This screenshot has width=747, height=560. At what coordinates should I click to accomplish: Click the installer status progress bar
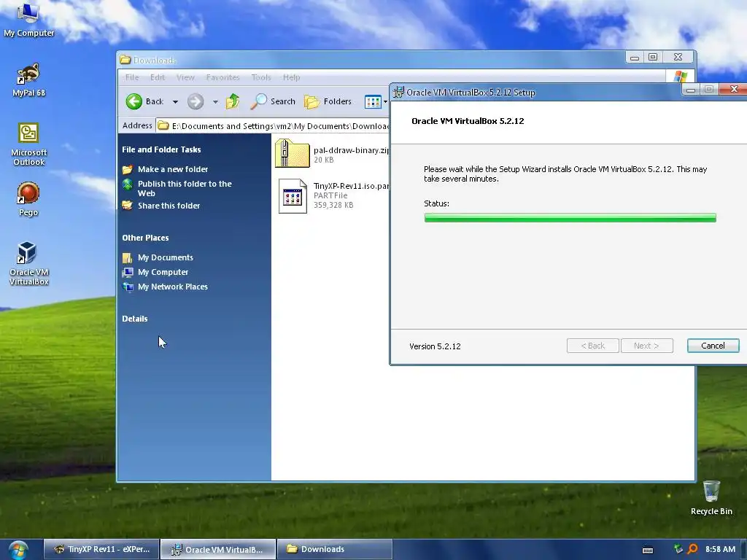[x=570, y=217]
